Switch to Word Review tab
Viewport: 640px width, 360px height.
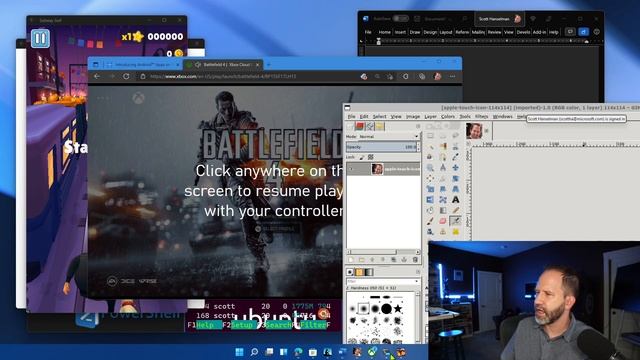pyautogui.click(x=494, y=32)
